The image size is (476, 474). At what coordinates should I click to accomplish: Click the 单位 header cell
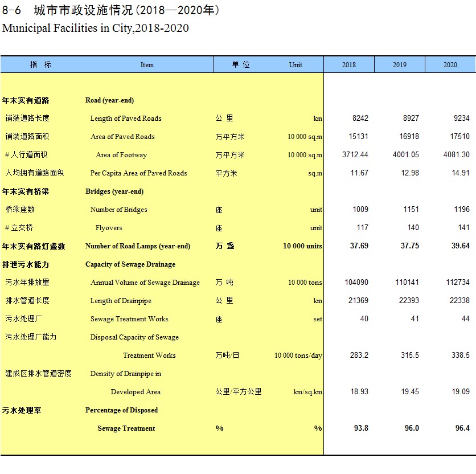coord(241,64)
